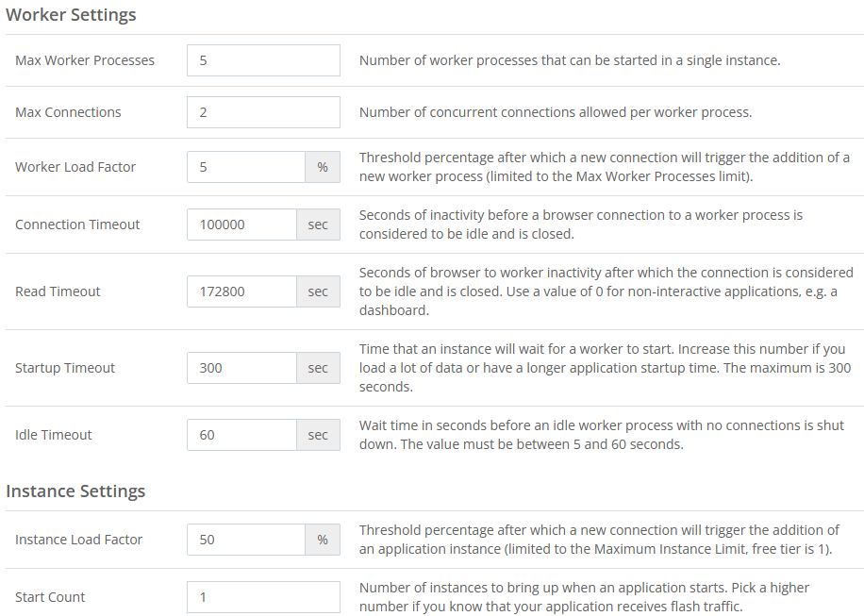Image resolution: width=864 pixels, height=616 pixels.
Task: Click the sec unit next to Connection Timeout
Action: coord(319,225)
